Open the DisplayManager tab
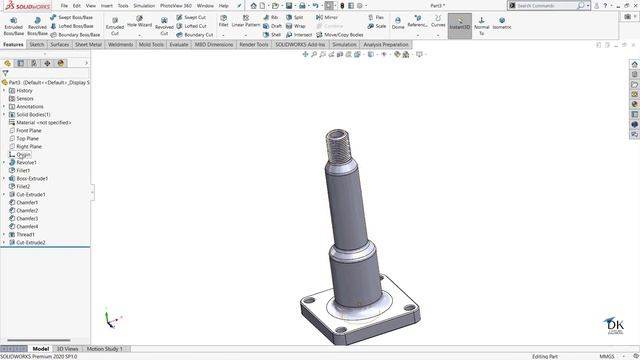The width and height of the screenshot is (640, 360). click(61, 63)
